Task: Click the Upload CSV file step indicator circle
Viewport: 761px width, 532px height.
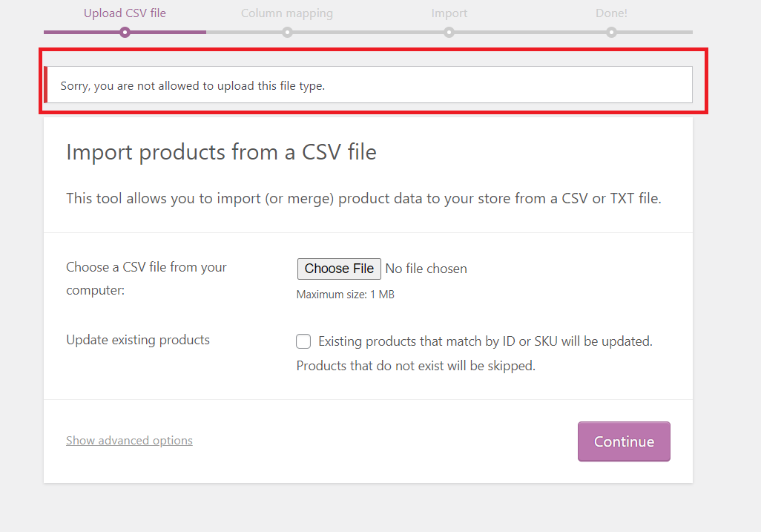Action: click(125, 32)
